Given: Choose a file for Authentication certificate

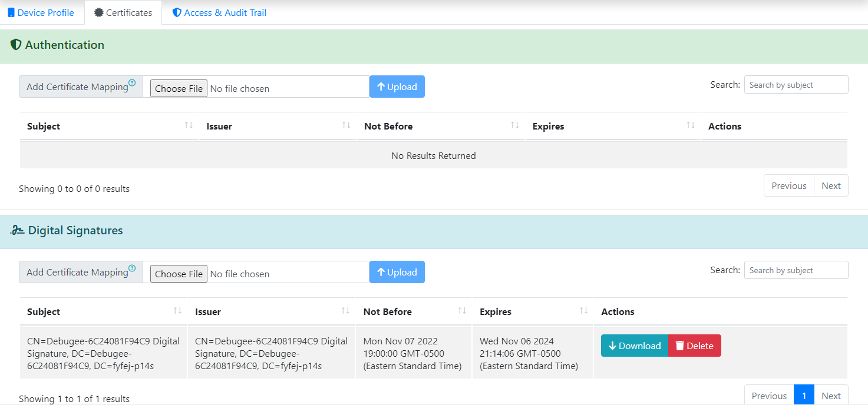Looking at the screenshot, I should coord(179,88).
